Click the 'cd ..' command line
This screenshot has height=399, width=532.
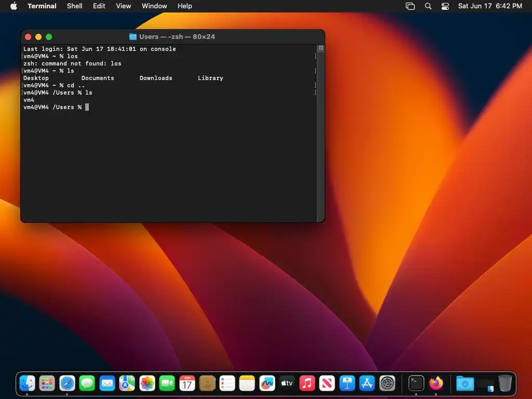[54, 86]
